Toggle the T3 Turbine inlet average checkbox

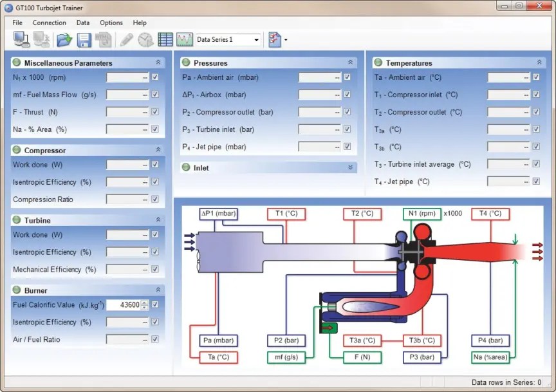[x=536, y=164]
